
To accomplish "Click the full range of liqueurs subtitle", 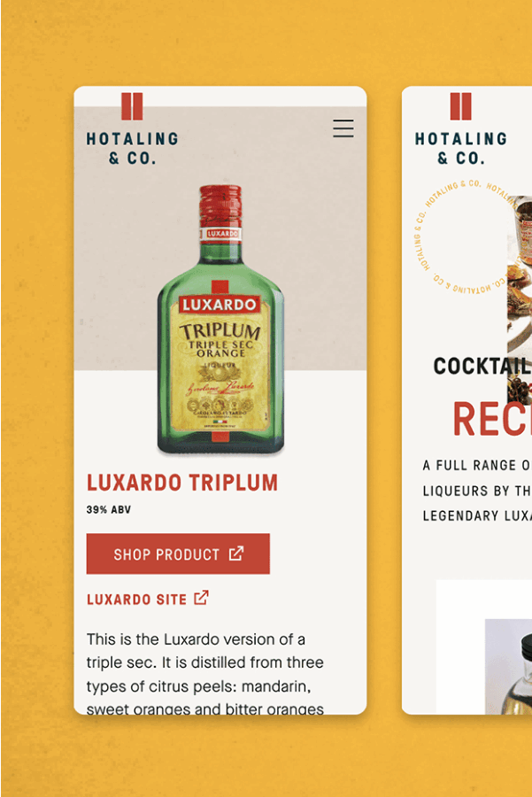I will 476,491.
